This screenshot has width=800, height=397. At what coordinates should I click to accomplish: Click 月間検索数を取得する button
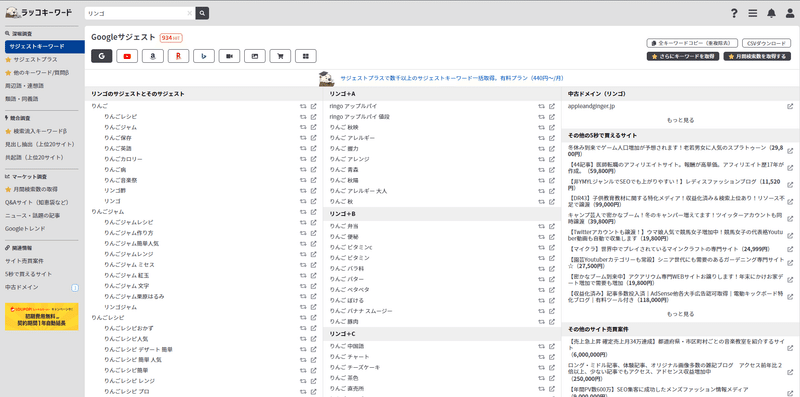click(x=757, y=57)
